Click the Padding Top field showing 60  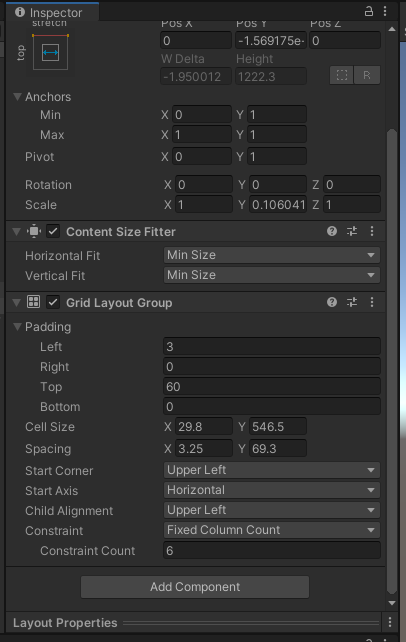272,387
